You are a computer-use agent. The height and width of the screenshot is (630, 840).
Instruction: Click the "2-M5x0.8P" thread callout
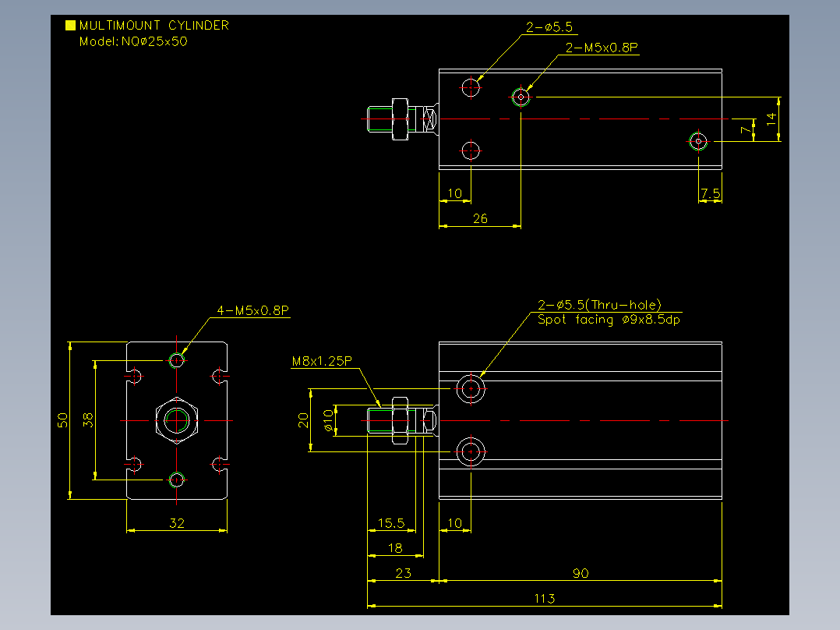[x=602, y=48]
